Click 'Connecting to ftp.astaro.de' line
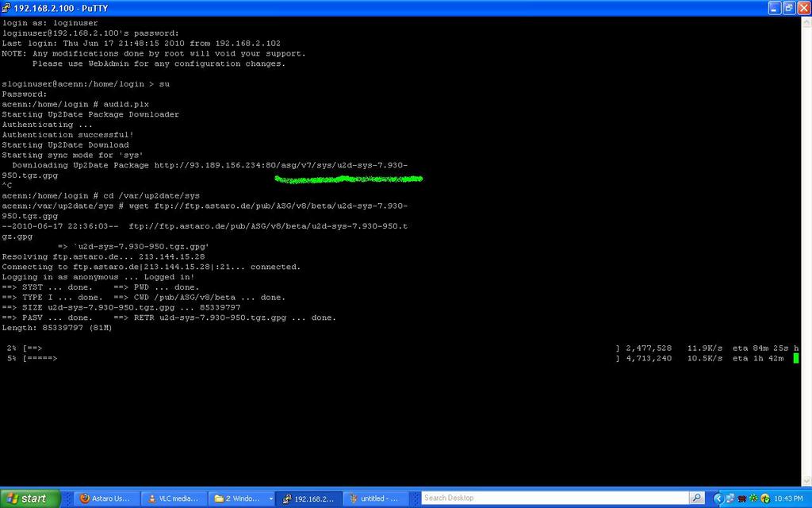Screen dimensions: 812x508 (x=151, y=267)
